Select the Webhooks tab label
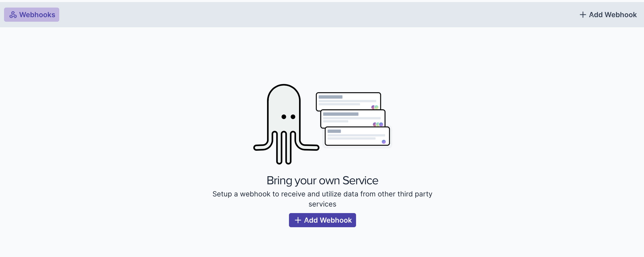 (37, 15)
